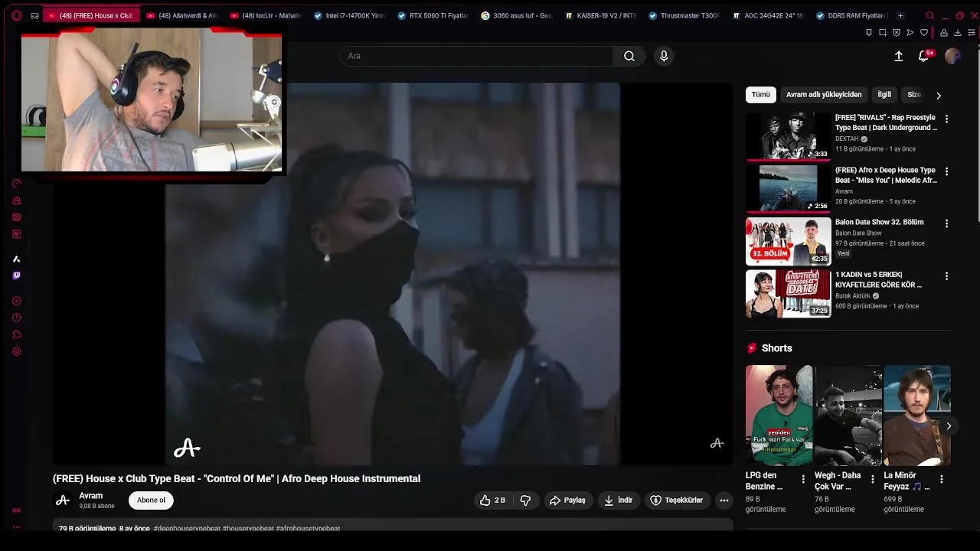Select the İlgili filter chip

[884, 94]
